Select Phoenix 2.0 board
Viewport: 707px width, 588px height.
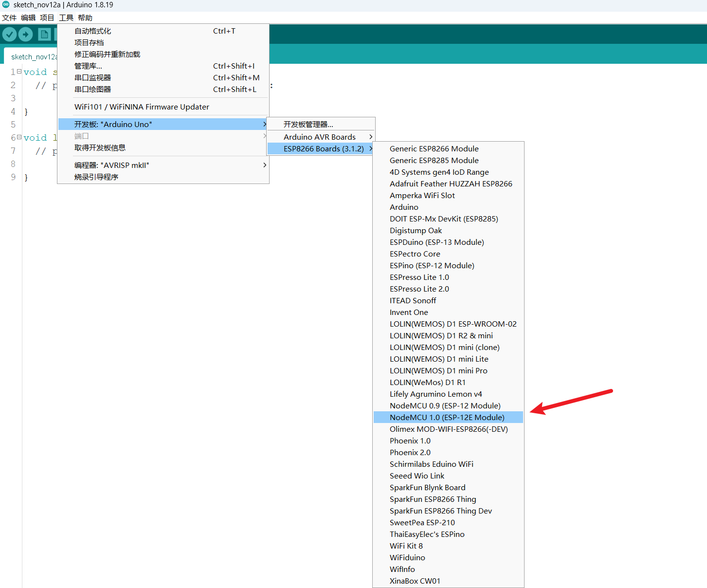tap(448, 452)
